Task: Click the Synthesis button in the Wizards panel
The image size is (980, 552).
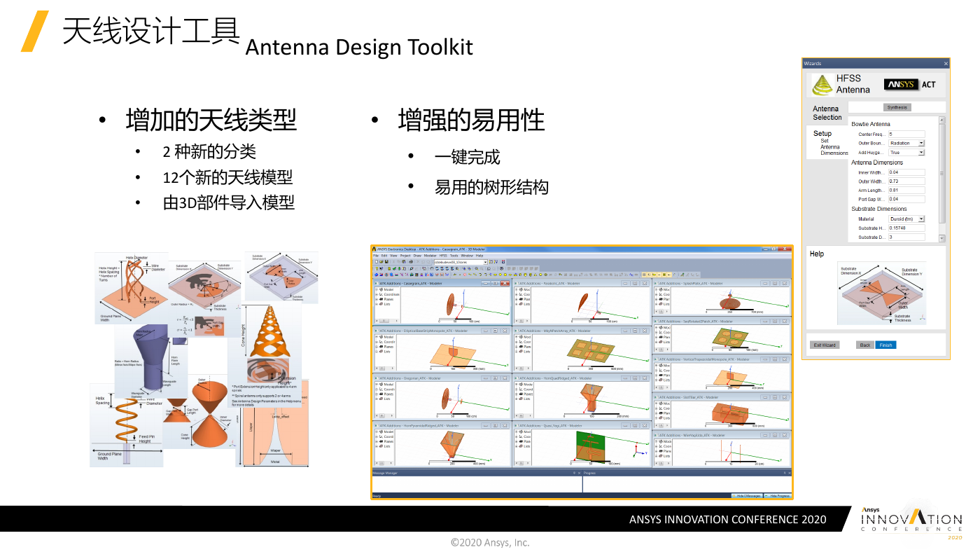Action: 897,108
